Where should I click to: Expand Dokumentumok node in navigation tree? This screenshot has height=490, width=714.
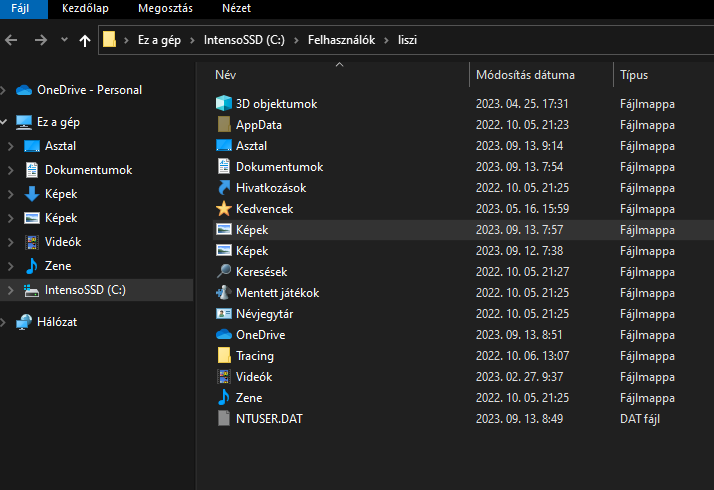[x=10, y=170]
